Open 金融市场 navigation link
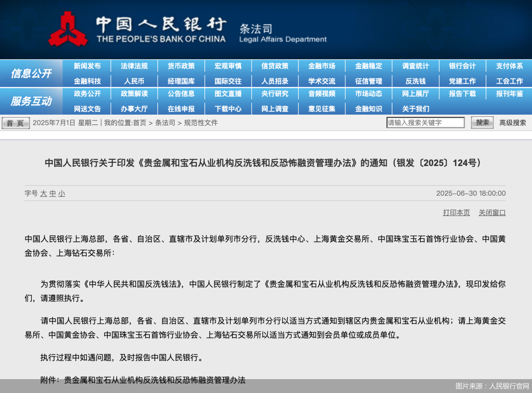 [322, 66]
